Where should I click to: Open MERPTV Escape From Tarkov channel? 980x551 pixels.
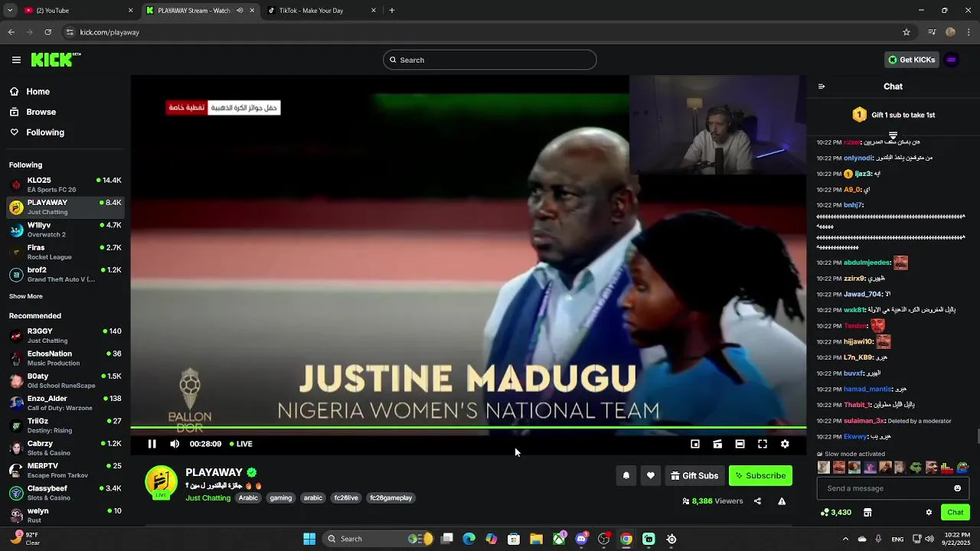(65, 470)
